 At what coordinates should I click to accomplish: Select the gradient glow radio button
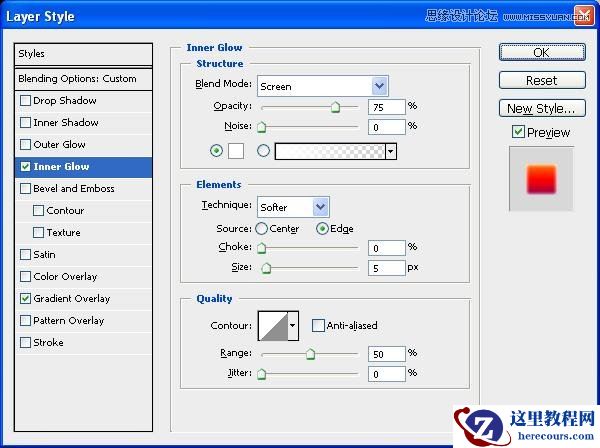(264, 151)
